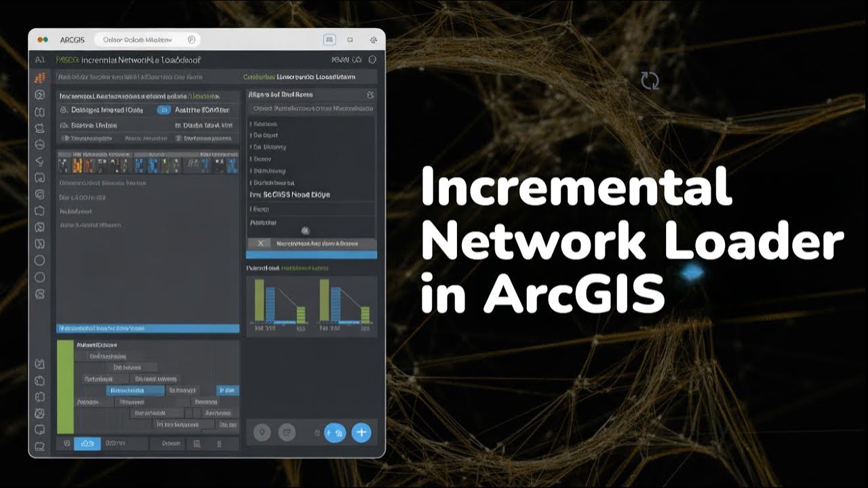Click the small blue block at timeline right edge

pyautogui.click(x=228, y=390)
